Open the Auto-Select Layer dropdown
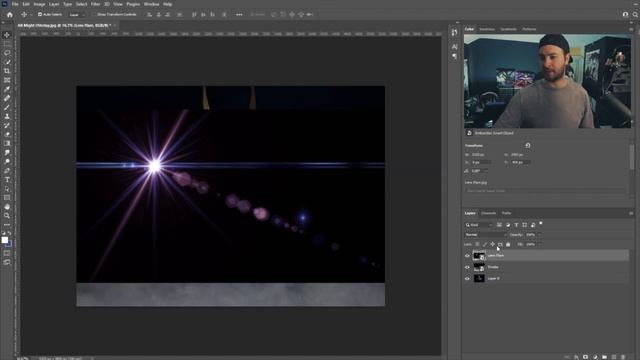The image size is (640, 360). tap(77, 15)
